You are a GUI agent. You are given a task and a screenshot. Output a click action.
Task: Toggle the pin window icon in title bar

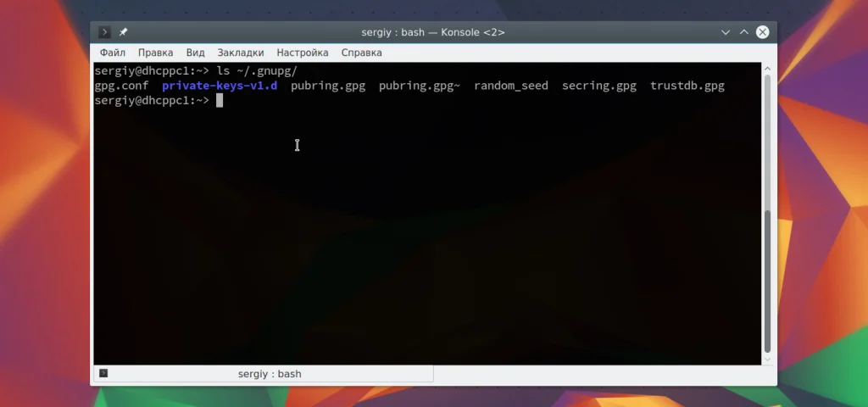click(x=124, y=32)
